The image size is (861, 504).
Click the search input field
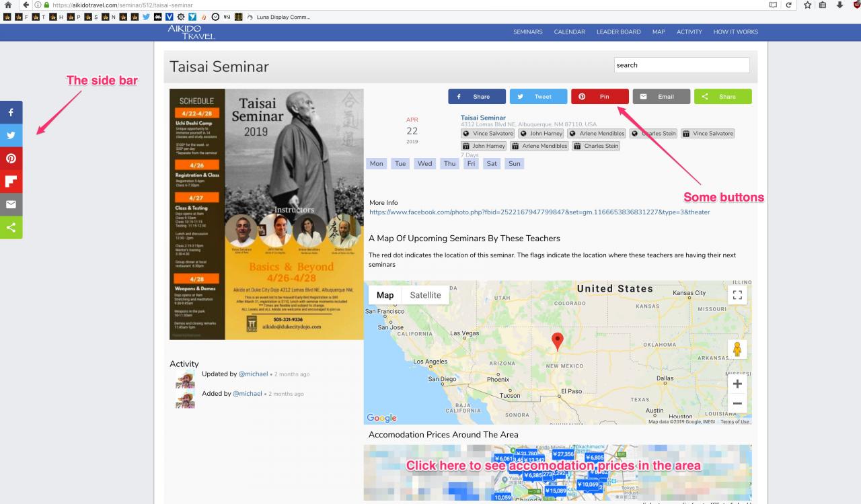point(681,65)
